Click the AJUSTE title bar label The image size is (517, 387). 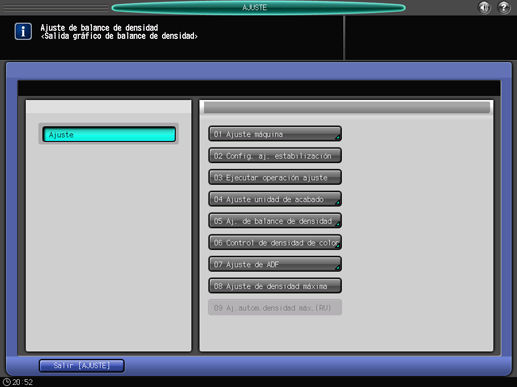tap(254, 7)
